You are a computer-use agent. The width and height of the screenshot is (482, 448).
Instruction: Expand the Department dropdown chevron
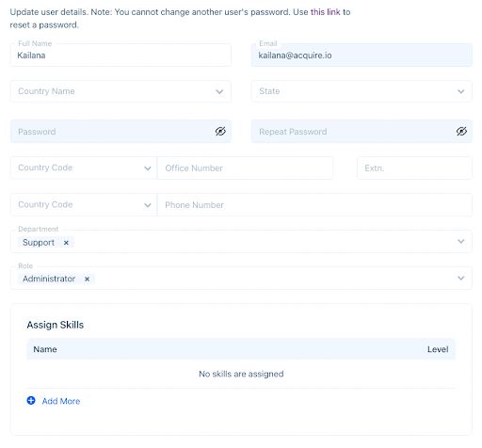(460, 241)
